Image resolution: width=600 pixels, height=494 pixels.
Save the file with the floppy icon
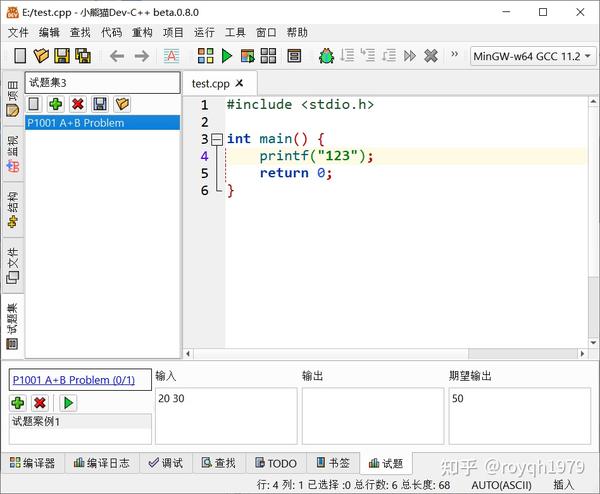[x=62, y=56]
